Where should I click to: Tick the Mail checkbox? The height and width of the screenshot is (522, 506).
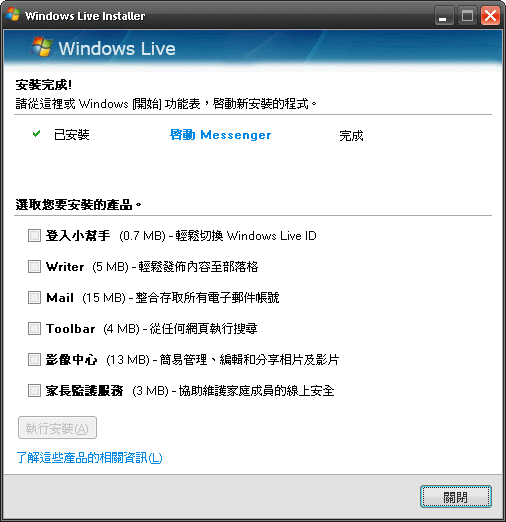coord(34,297)
